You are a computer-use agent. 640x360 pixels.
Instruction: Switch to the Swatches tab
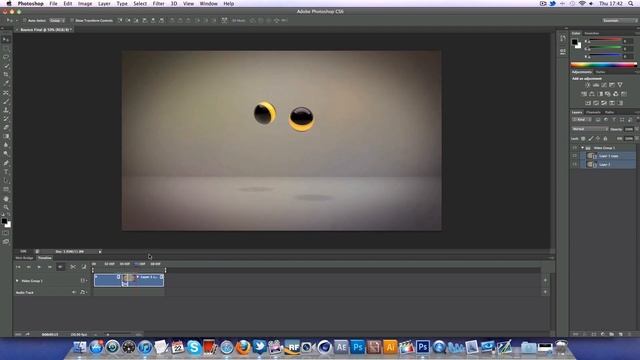tap(591, 33)
